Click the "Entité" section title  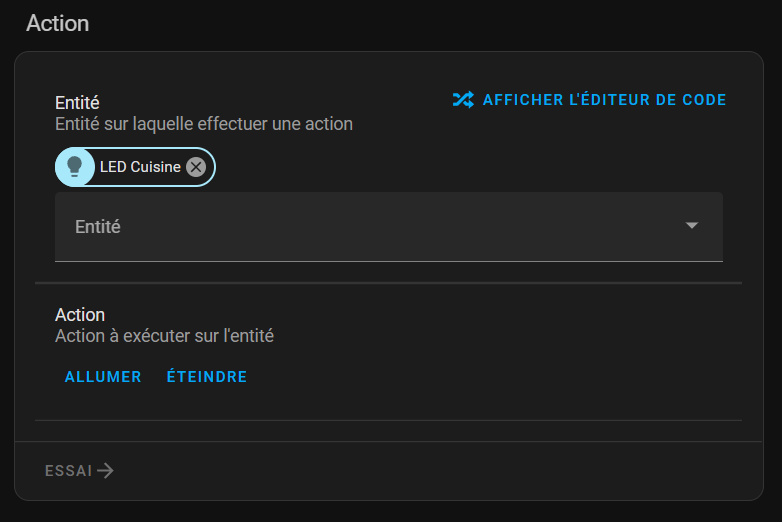click(x=77, y=102)
